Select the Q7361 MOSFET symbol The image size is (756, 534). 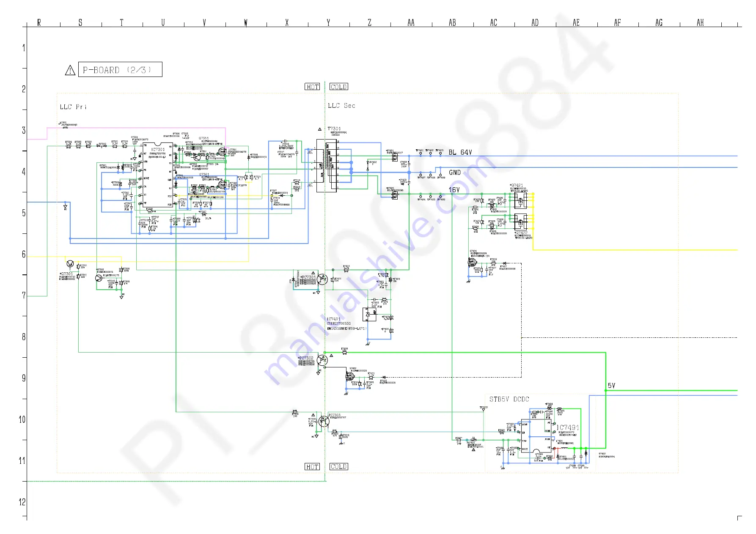tap(221, 185)
